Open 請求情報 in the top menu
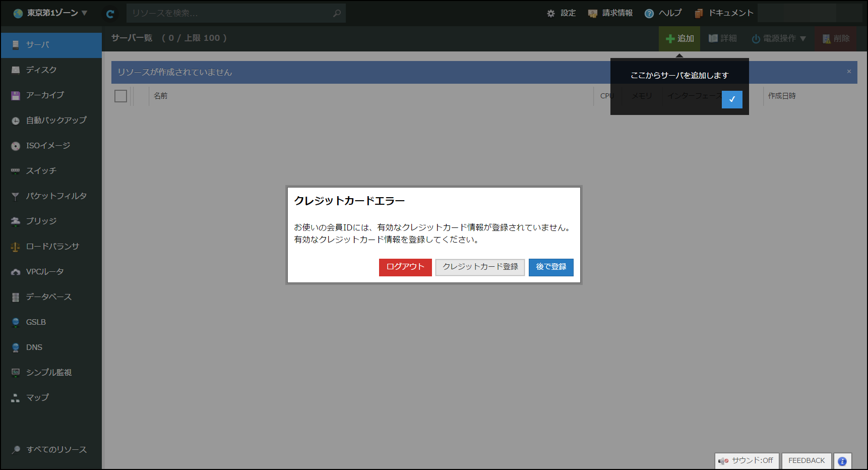The height and width of the screenshot is (470, 868). [610, 13]
